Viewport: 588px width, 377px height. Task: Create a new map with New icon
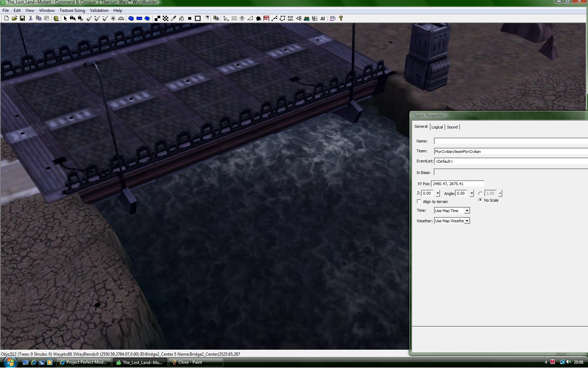pos(6,18)
